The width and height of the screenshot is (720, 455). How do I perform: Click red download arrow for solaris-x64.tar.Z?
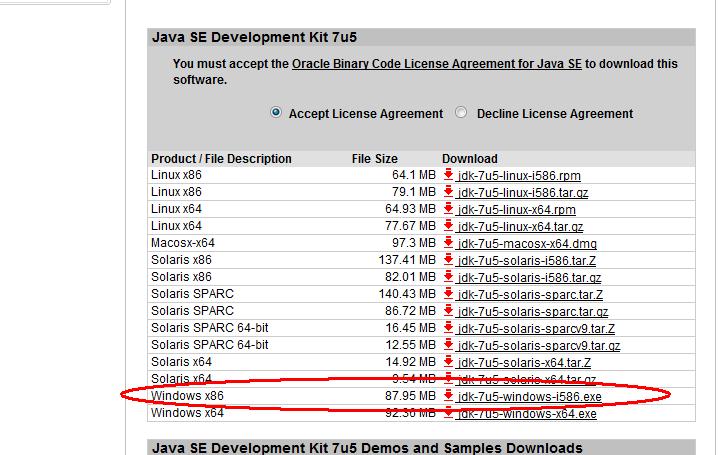coord(449,361)
